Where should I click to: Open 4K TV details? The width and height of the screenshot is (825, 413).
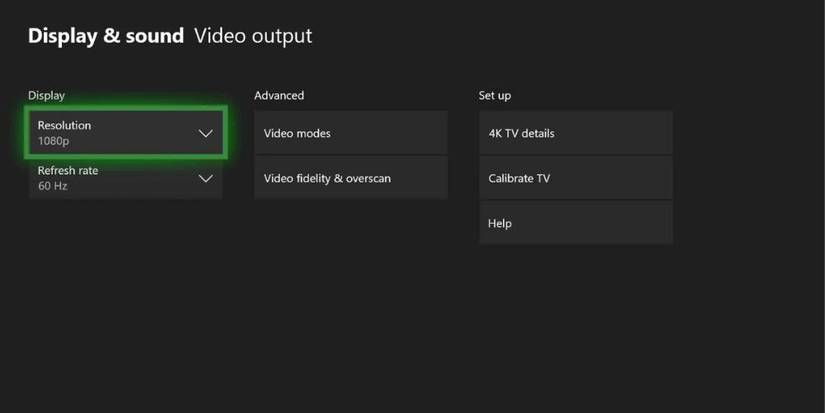click(575, 133)
